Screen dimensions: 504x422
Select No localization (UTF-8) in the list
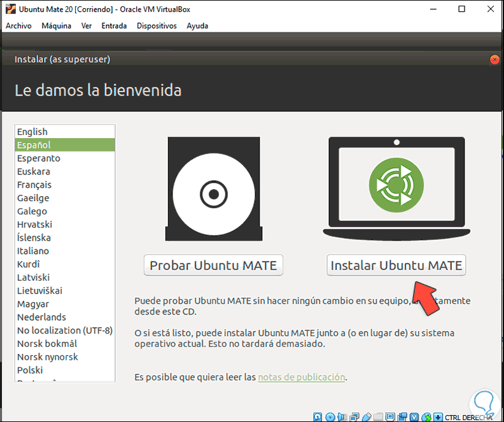[65, 330]
